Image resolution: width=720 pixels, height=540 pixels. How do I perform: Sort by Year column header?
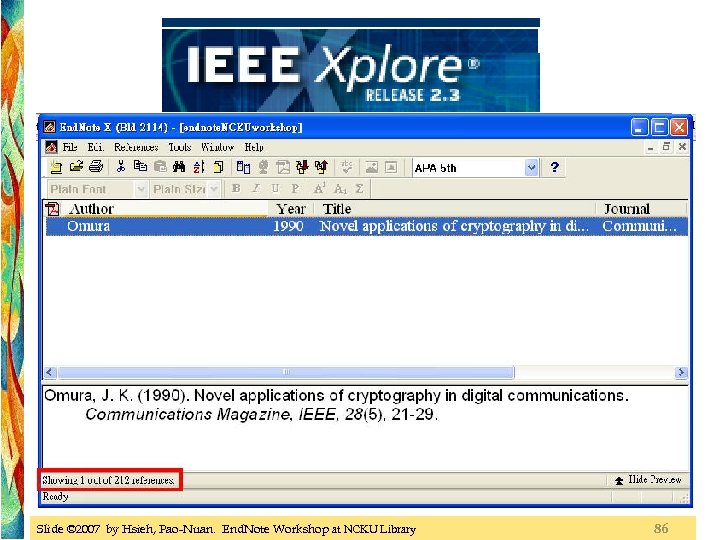[x=291, y=209]
